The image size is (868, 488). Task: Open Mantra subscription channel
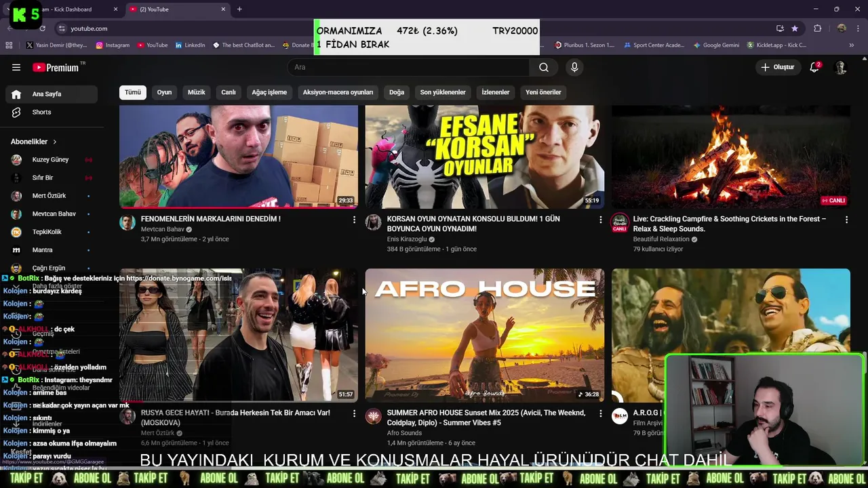coord(52,249)
